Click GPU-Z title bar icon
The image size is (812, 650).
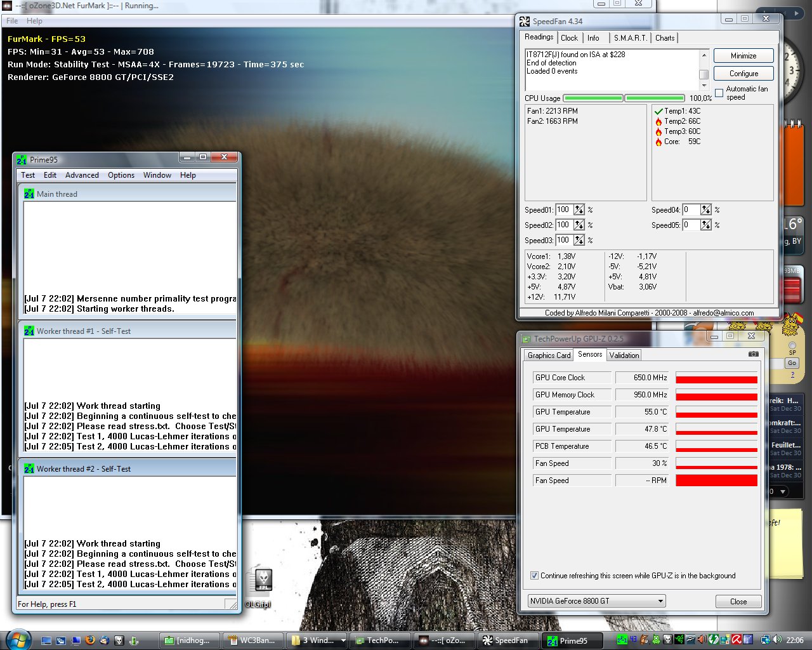pos(525,339)
